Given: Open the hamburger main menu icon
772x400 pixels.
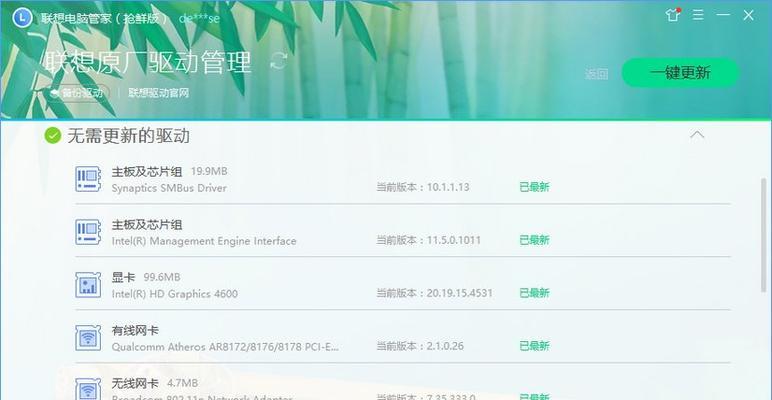Looking at the screenshot, I should 698,15.
